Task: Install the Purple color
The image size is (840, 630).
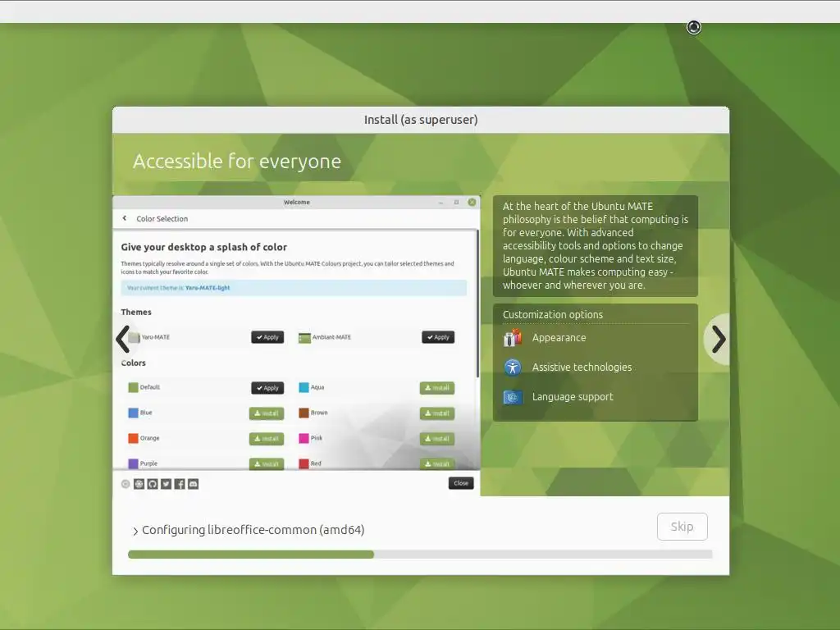Action: [x=267, y=464]
